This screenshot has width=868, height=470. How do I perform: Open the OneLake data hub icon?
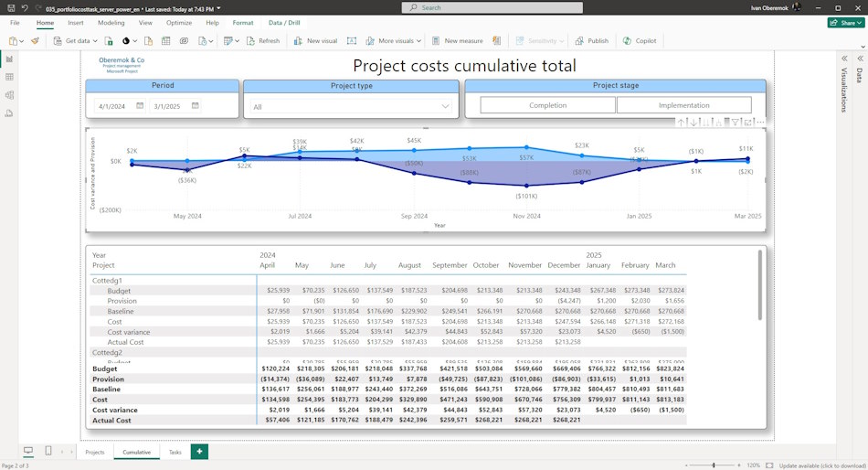pyautogui.click(x=126, y=41)
